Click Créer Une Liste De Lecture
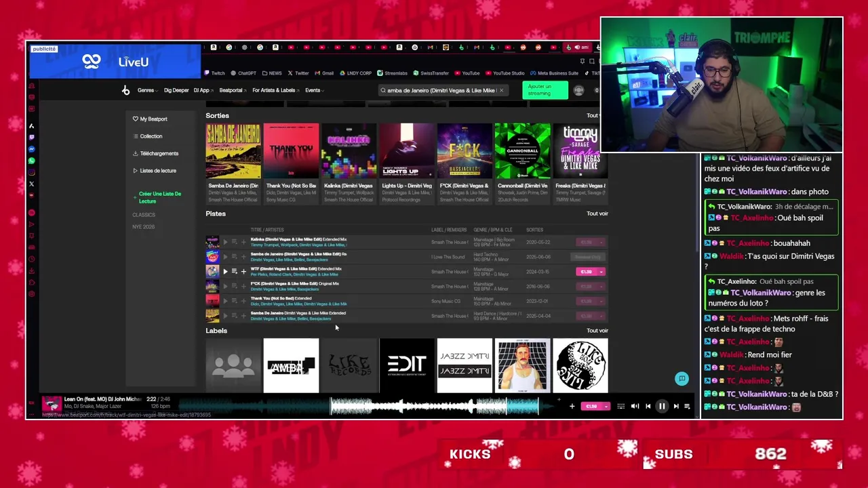868x488 pixels. click(157, 197)
